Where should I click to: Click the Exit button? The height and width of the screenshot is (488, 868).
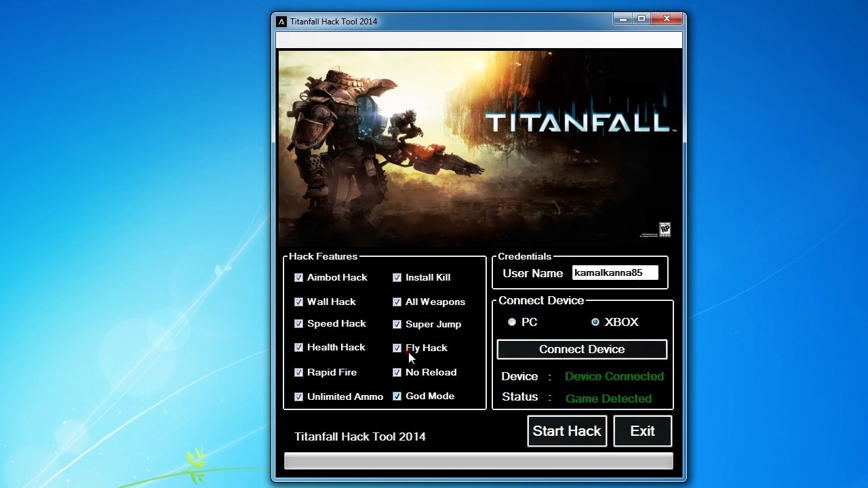coord(642,431)
